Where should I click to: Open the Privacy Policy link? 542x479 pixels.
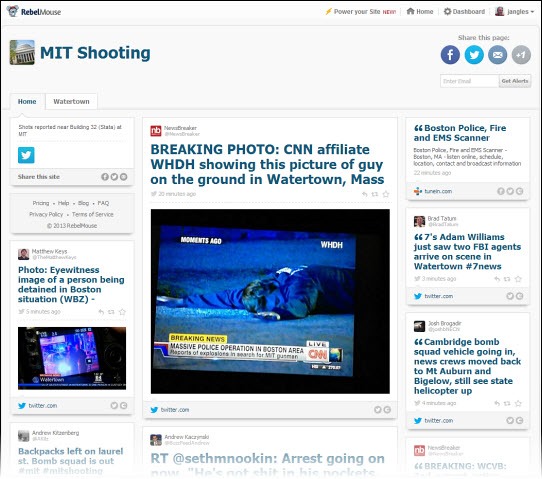[46, 215]
